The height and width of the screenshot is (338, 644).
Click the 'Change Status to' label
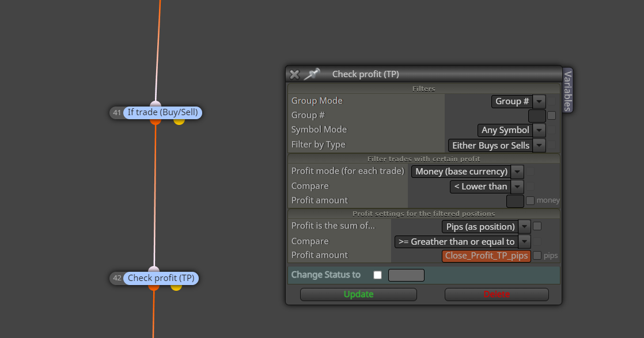(x=325, y=275)
